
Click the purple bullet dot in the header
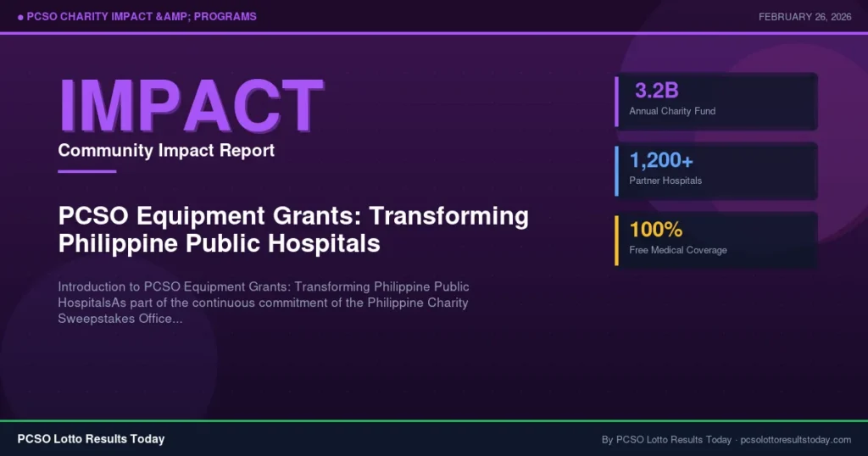tap(20, 17)
